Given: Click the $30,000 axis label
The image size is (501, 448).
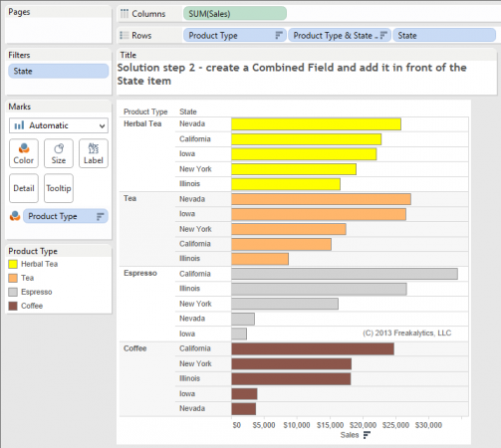Looking at the screenshot, I should click(428, 425).
